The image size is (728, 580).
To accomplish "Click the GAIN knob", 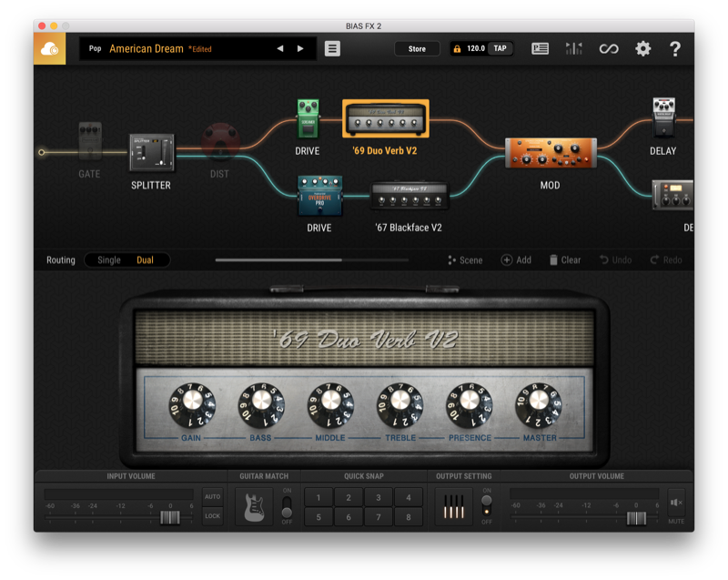I will point(192,405).
